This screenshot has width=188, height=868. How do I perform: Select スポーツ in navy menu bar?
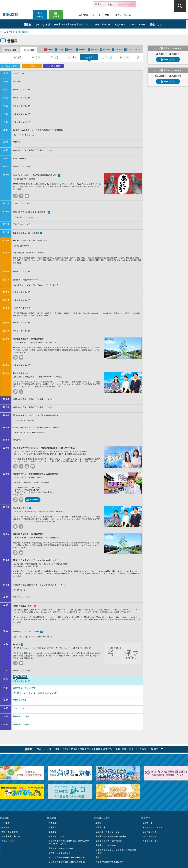click(132, 25)
